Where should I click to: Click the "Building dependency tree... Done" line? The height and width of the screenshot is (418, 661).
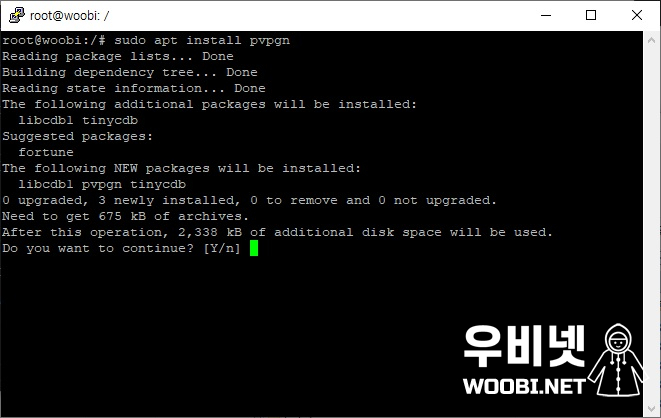pos(129,72)
